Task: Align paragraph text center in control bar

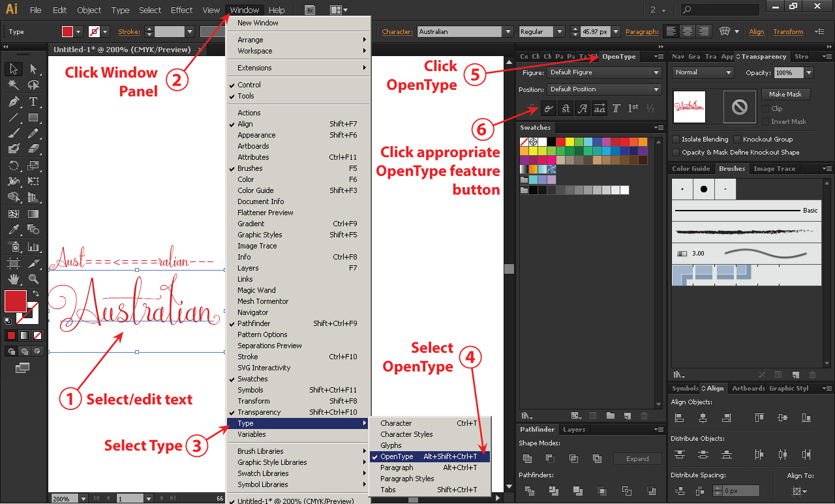Action: (x=688, y=31)
